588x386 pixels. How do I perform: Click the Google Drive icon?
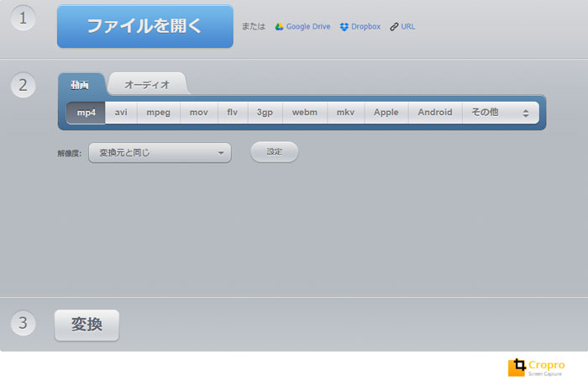(279, 27)
